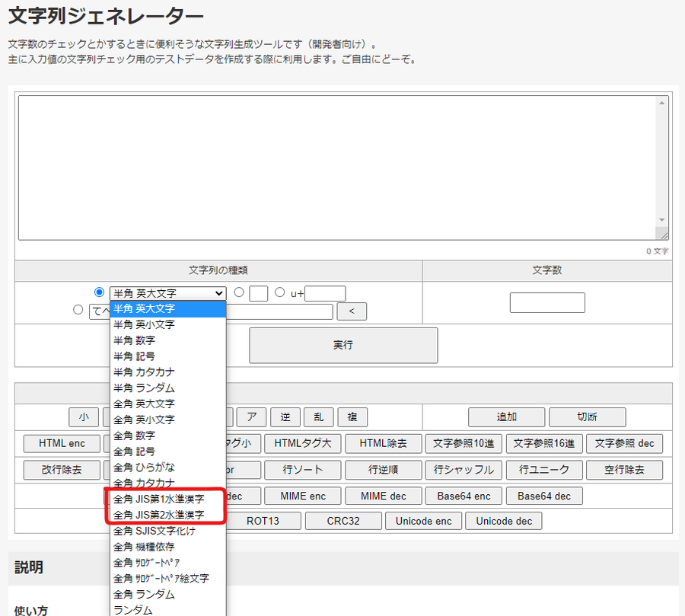
Task: Choose 半角 記号 from the list
Action: pos(167,356)
